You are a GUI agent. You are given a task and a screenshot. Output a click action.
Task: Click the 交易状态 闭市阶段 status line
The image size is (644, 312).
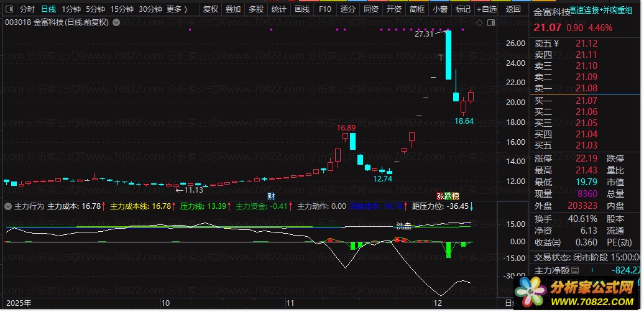point(587,257)
